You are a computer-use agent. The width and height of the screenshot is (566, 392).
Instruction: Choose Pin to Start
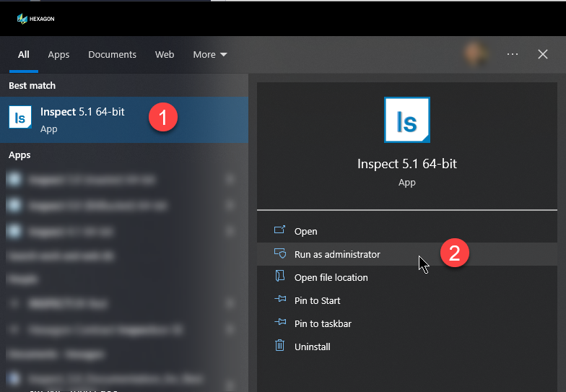coord(407,300)
